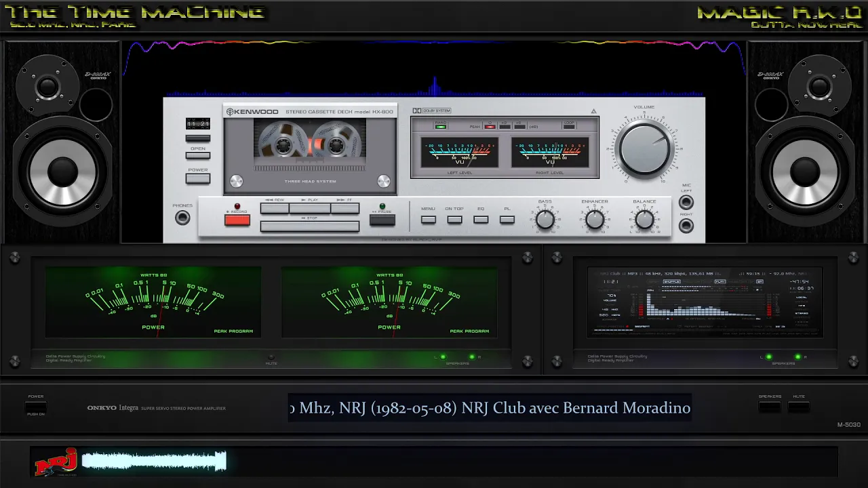
Task: Click the red PEAK 0 dB indicator
Action: (490, 126)
